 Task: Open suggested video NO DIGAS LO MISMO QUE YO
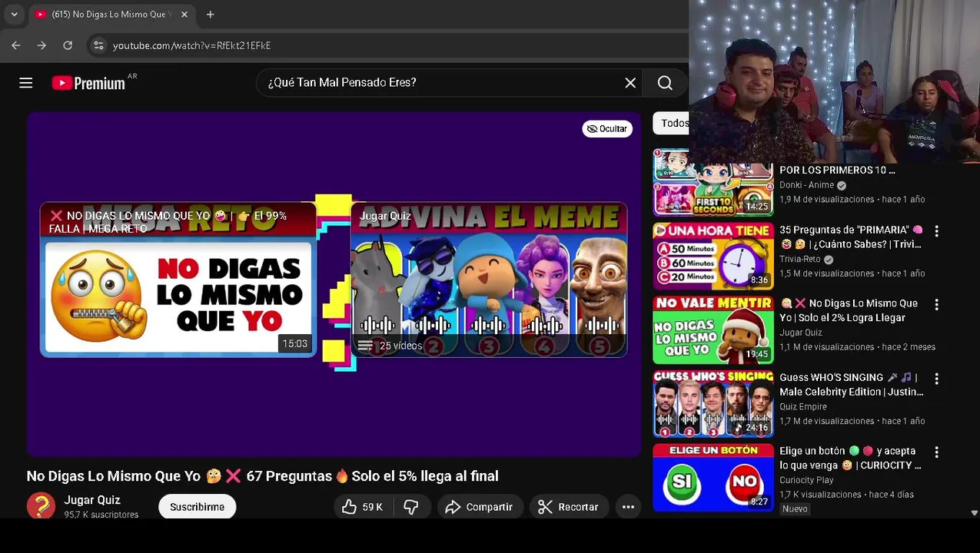tap(178, 280)
